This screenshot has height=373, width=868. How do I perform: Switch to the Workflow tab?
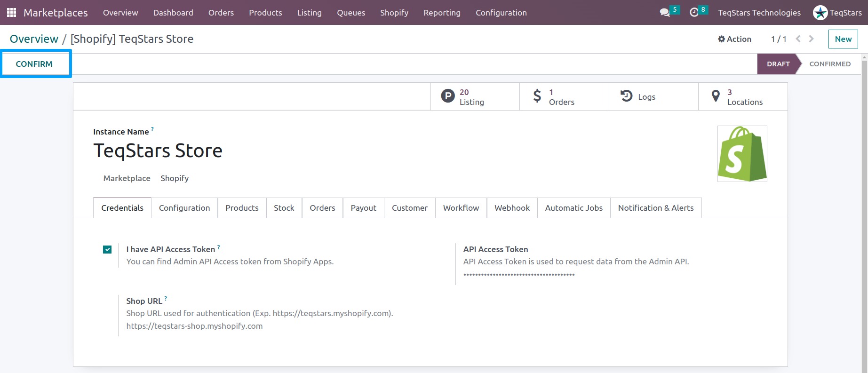coord(461,208)
